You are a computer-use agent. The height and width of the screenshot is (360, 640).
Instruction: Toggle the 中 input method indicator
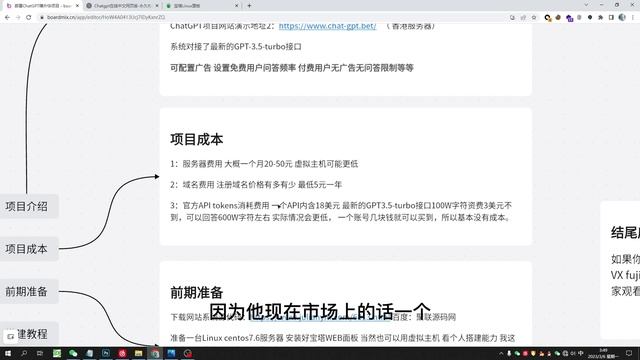pyautogui.click(x=581, y=353)
